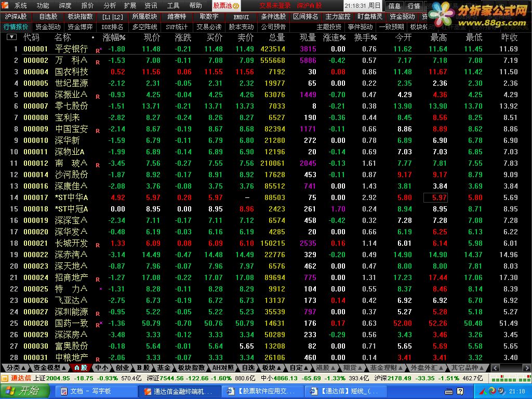The image size is (532, 399).
Task: Click the help question-mark taskbar icon
Action: (x=460, y=391)
